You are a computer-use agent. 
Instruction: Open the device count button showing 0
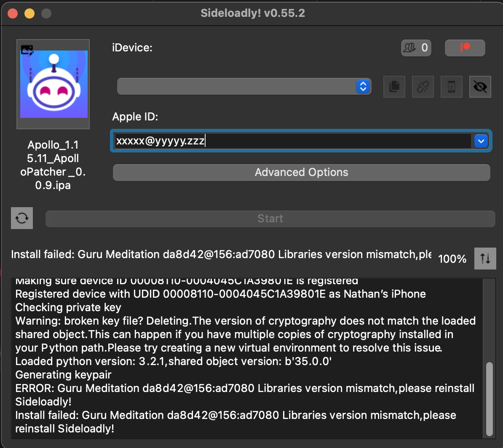[x=416, y=48]
